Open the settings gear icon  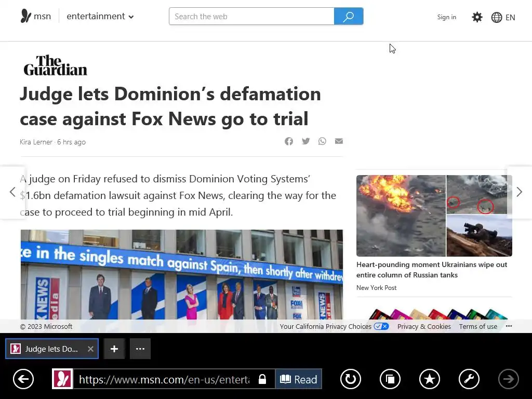pos(477,17)
